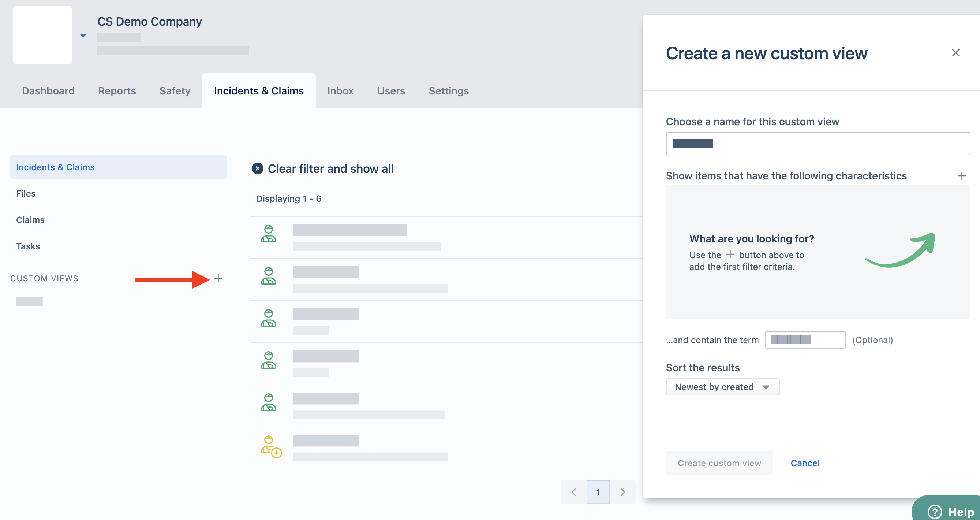This screenshot has height=520, width=980.
Task: Open the existing custom view under Custom Views
Action: point(29,301)
